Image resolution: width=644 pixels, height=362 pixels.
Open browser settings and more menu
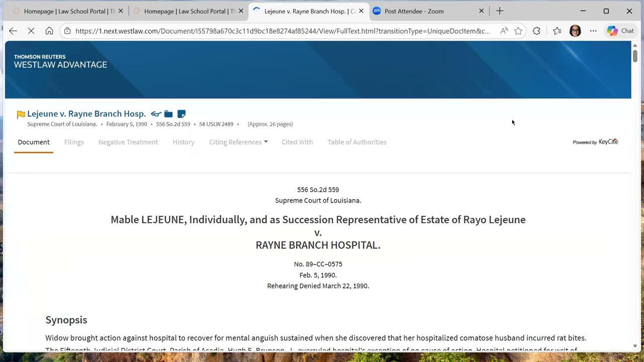point(593,31)
